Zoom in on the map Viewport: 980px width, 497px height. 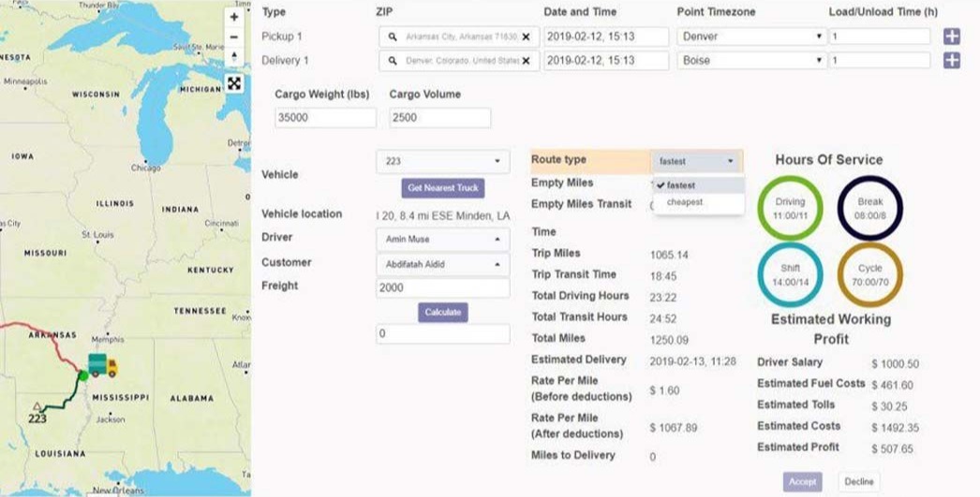pyautogui.click(x=234, y=17)
